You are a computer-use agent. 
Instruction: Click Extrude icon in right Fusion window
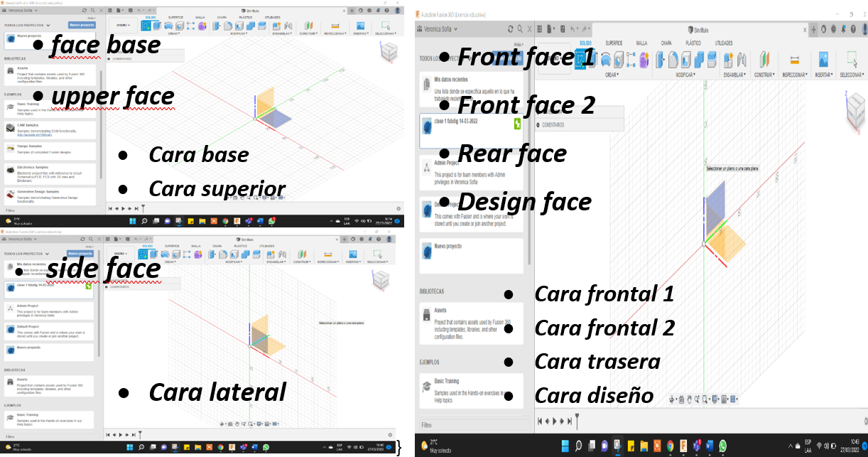click(x=592, y=59)
